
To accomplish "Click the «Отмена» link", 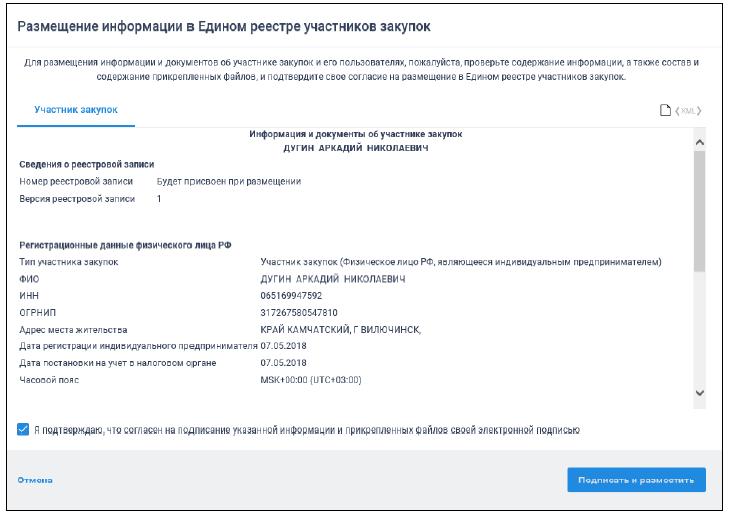I will [x=35, y=481].
